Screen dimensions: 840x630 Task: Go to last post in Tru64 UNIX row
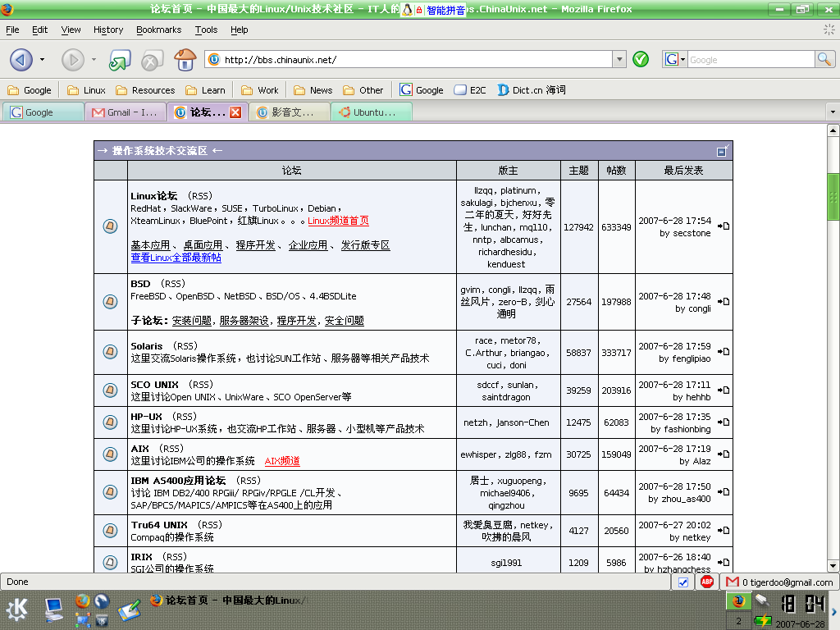click(x=724, y=531)
